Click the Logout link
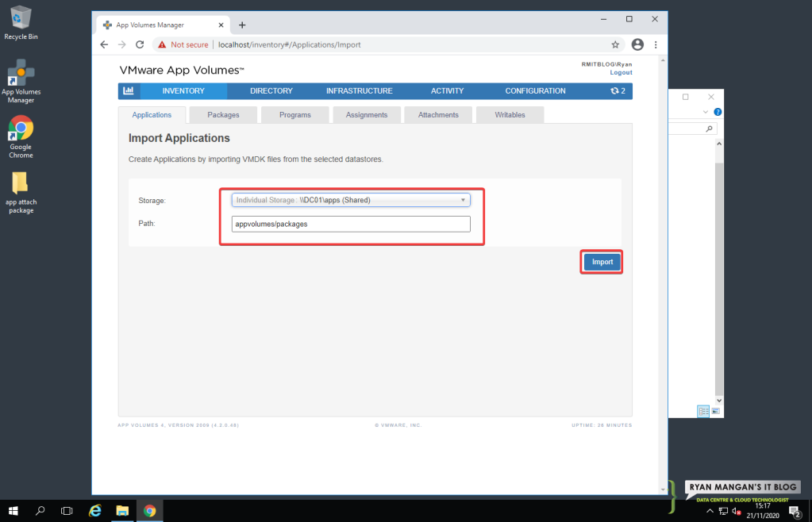The height and width of the screenshot is (522, 812). click(x=621, y=72)
